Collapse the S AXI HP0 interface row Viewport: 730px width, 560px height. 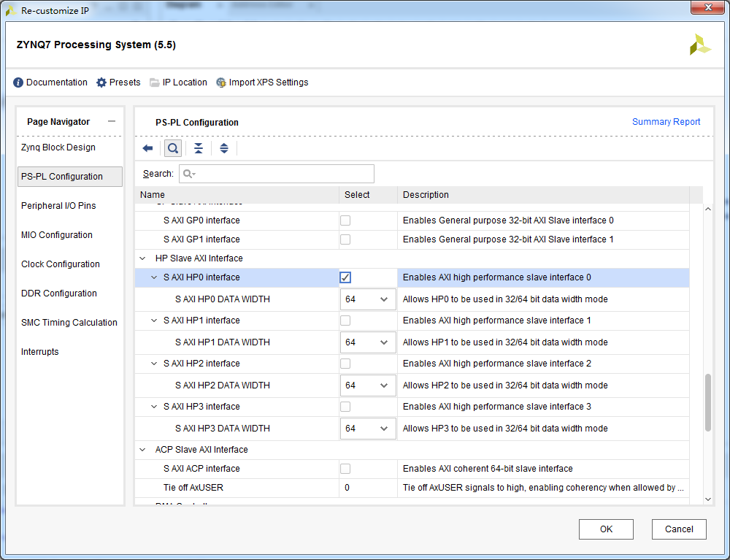[154, 277]
